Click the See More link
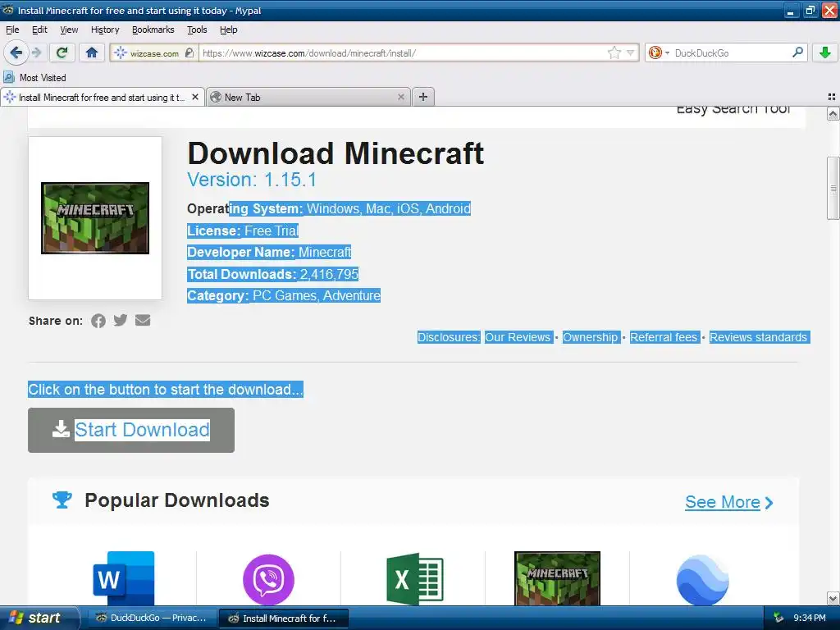840x630 pixels. 729,502
